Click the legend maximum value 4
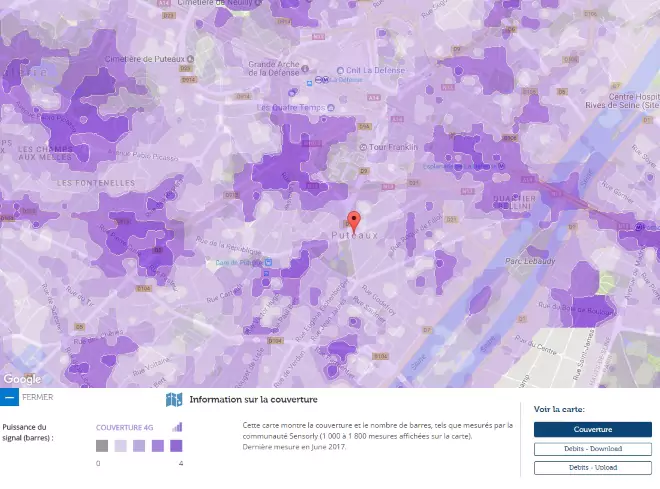 pyautogui.click(x=181, y=463)
